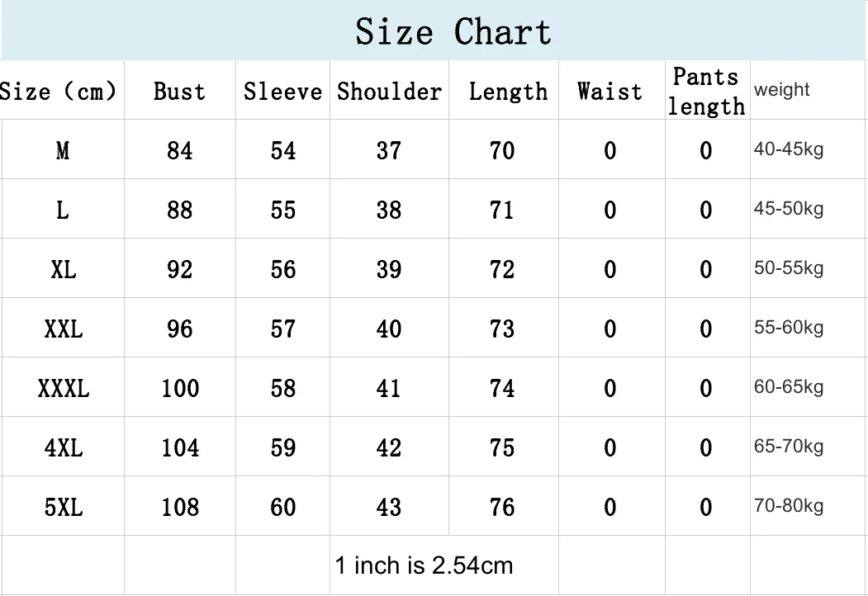The height and width of the screenshot is (596, 868).
Task: Click sleeve value 57 cell
Action: pos(283,329)
